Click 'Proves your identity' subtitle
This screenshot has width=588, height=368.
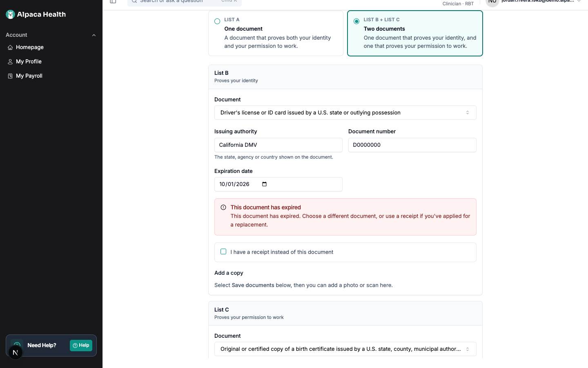coord(236,81)
